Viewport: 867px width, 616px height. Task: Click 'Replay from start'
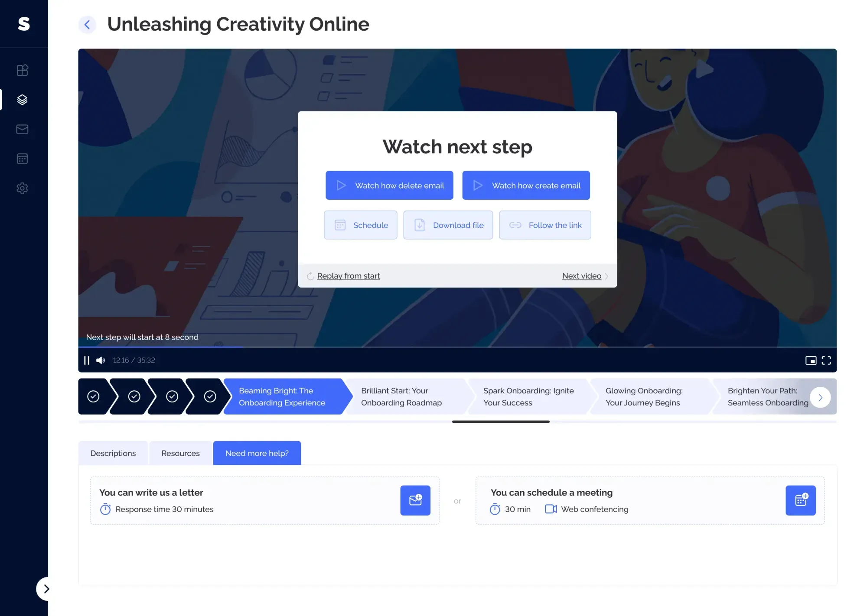[x=348, y=276]
